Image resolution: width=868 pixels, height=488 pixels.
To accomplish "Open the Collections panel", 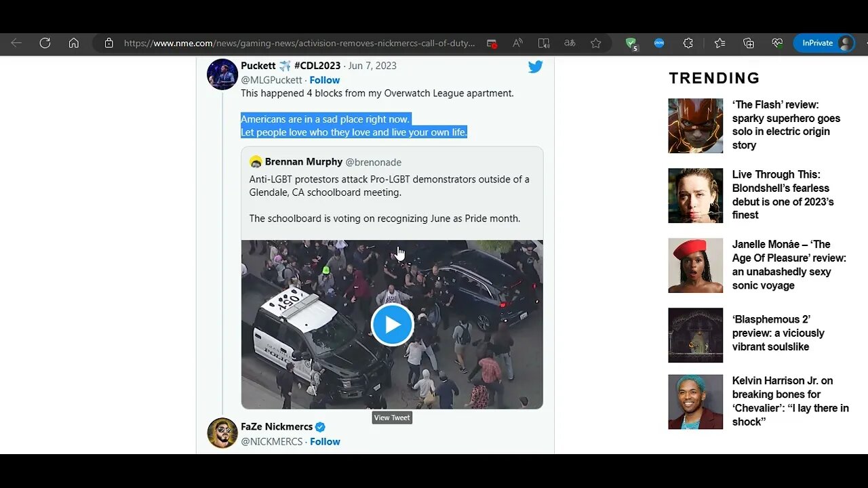I will (x=749, y=43).
